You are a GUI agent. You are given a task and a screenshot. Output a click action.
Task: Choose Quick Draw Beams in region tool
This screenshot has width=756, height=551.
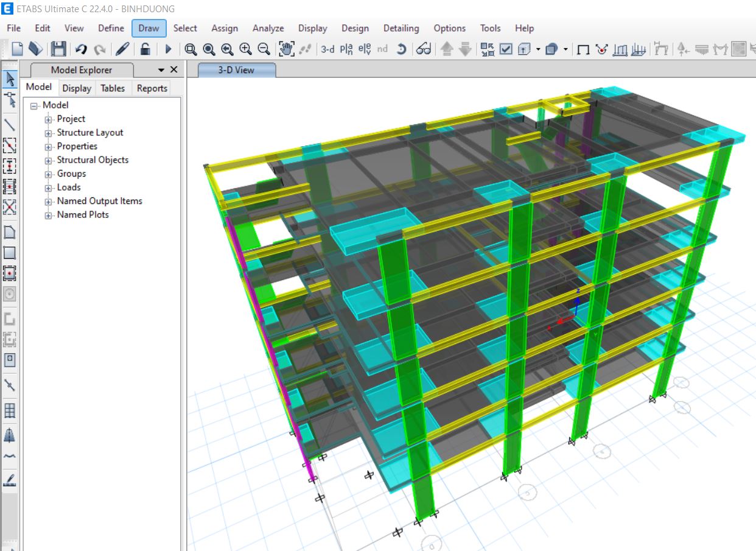coord(10,146)
